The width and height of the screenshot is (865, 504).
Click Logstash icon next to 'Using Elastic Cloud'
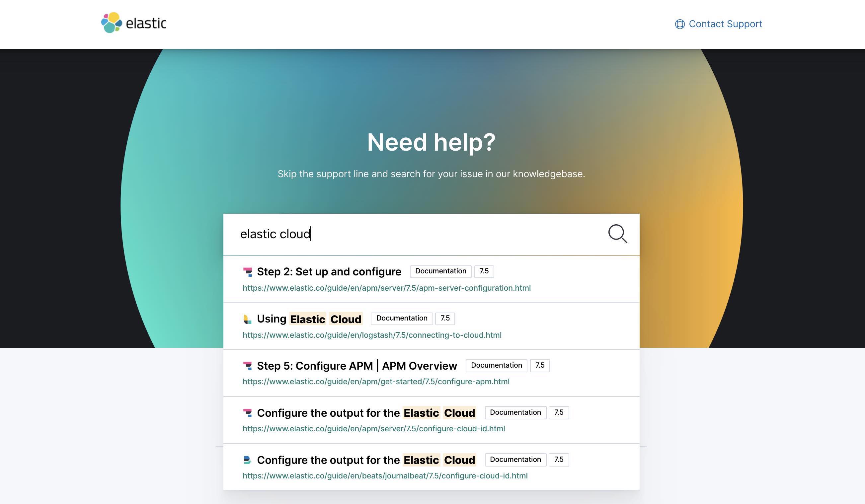[x=248, y=319]
